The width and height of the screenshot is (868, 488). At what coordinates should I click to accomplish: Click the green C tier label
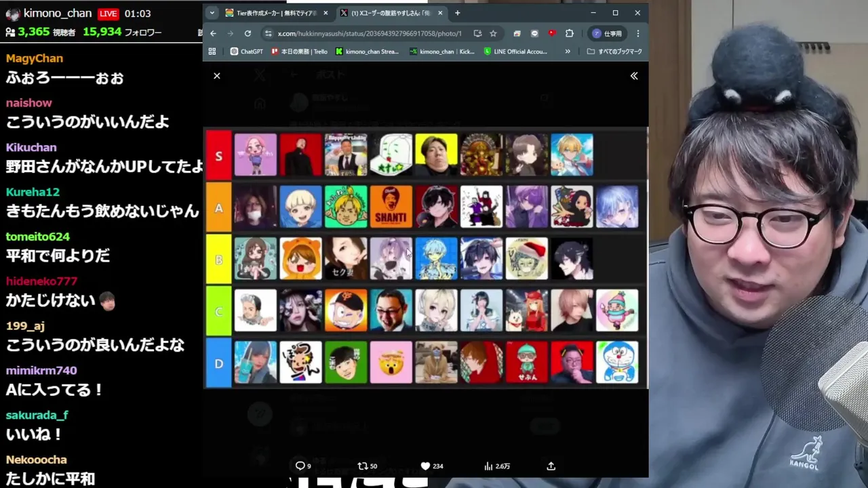coord(218,311)
